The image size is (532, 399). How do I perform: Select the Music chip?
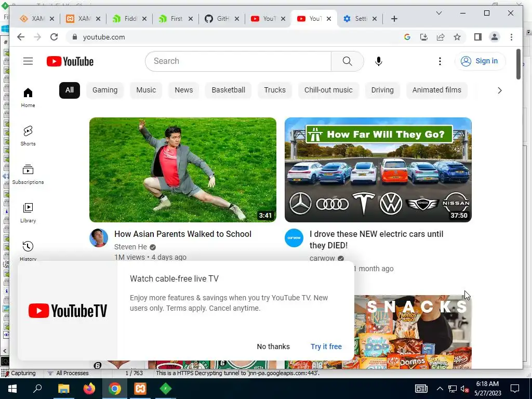[146, 90]
